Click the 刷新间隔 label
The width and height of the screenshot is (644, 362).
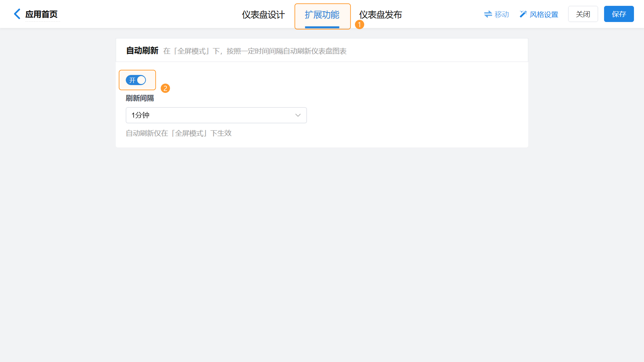[140, 98]
